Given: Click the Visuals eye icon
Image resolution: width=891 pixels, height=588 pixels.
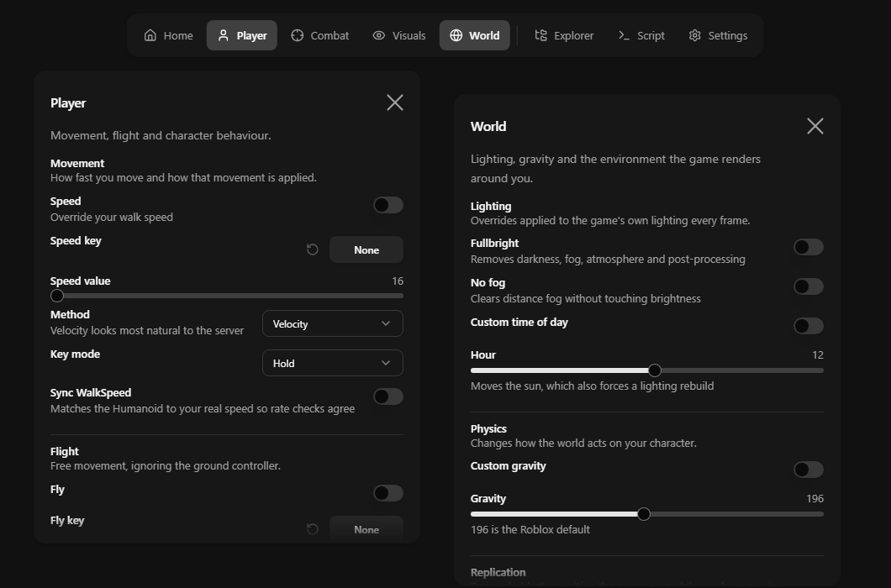Looking at the screenshot, I should coord(378,35).
